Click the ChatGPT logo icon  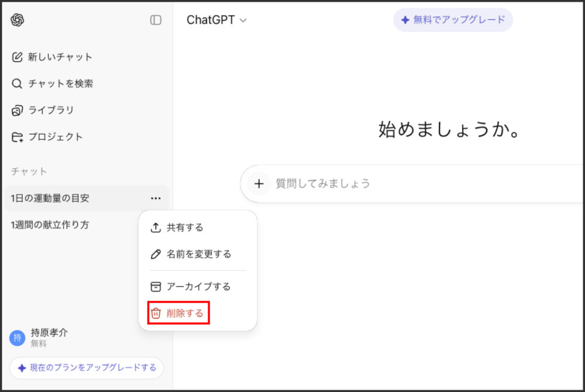[x=18, y=20]
